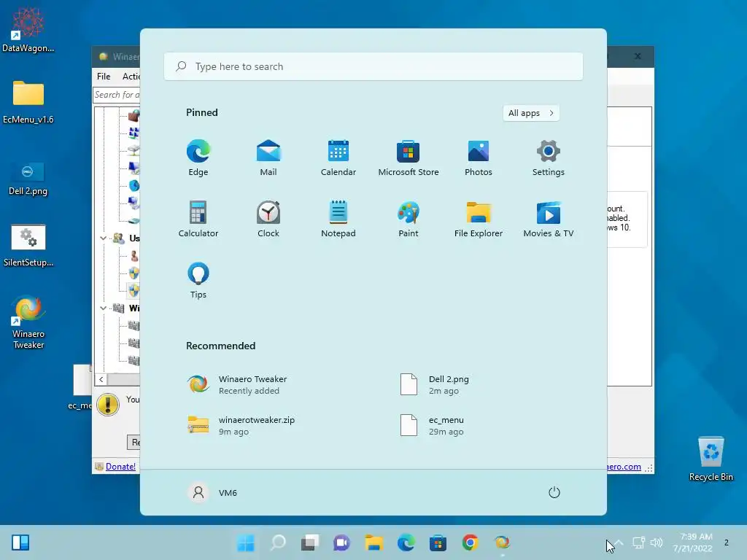The width and height of the screenshot is (747, 560).
Task: Open the VM6 user account menu
Action: click(x=213, y=492)
